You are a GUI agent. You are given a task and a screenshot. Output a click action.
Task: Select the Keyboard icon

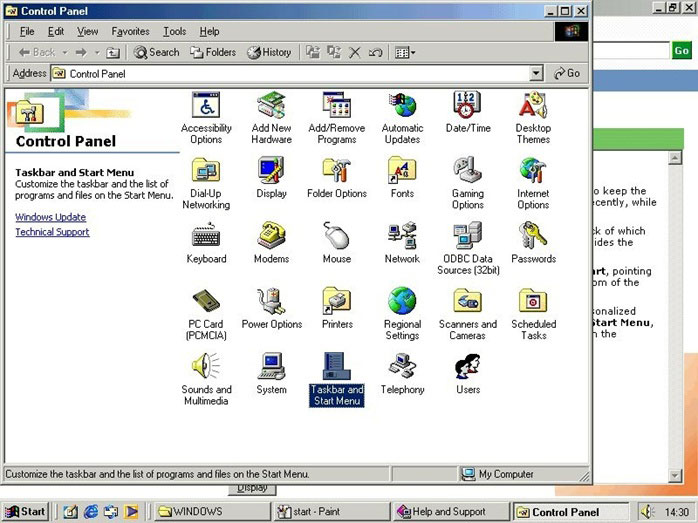click(206, 235)
